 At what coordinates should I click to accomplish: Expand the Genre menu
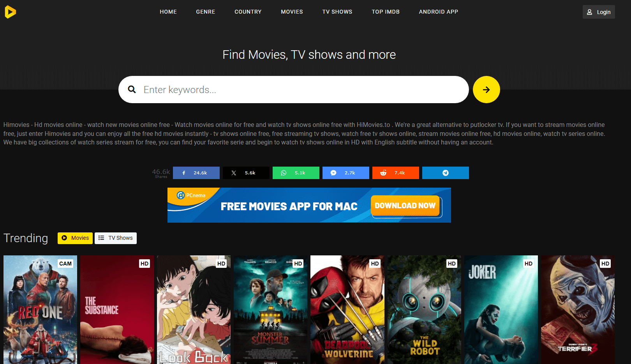[x=205, y=12]
